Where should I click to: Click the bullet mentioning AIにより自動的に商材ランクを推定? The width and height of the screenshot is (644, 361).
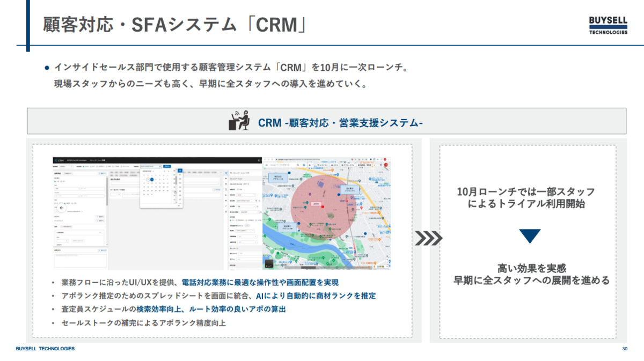(218, 296)
